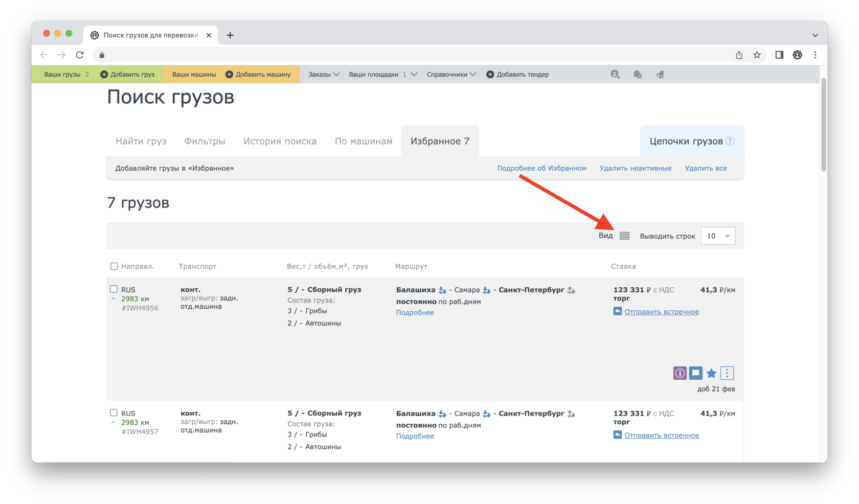
Task: Remove cargo #IWH4956 from favorites via star
Action: click(x=711, y=373)
